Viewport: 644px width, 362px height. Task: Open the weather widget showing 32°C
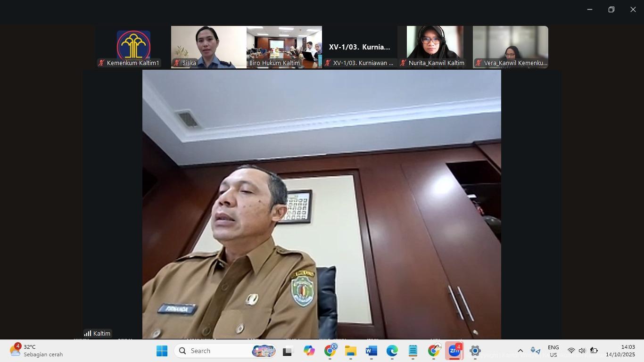pyautogui.click(x=37, y=351)
